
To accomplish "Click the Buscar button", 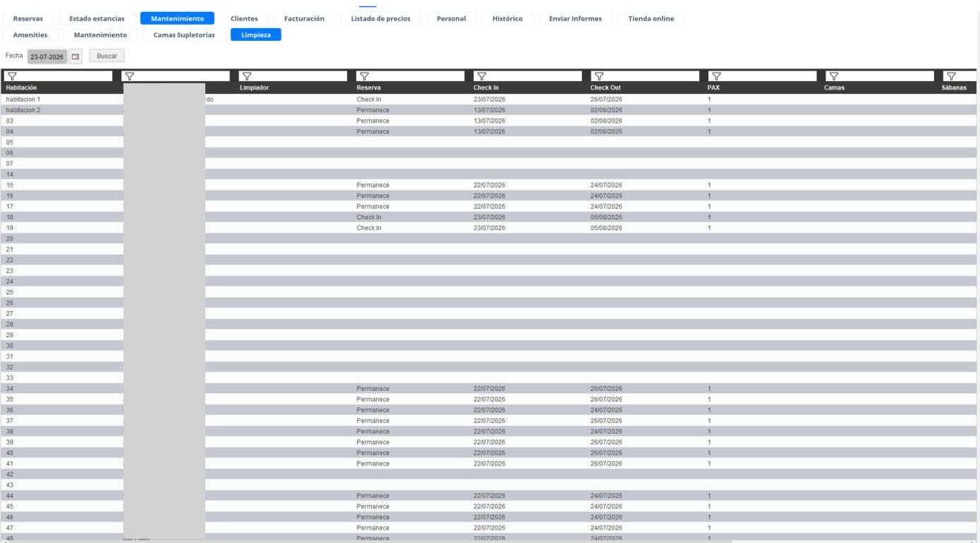I will (107, 56).
